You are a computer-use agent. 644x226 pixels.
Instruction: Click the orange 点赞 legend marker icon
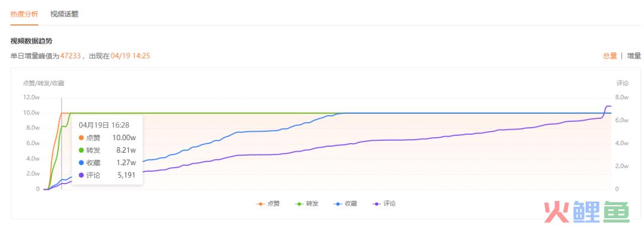coord(261,203)
